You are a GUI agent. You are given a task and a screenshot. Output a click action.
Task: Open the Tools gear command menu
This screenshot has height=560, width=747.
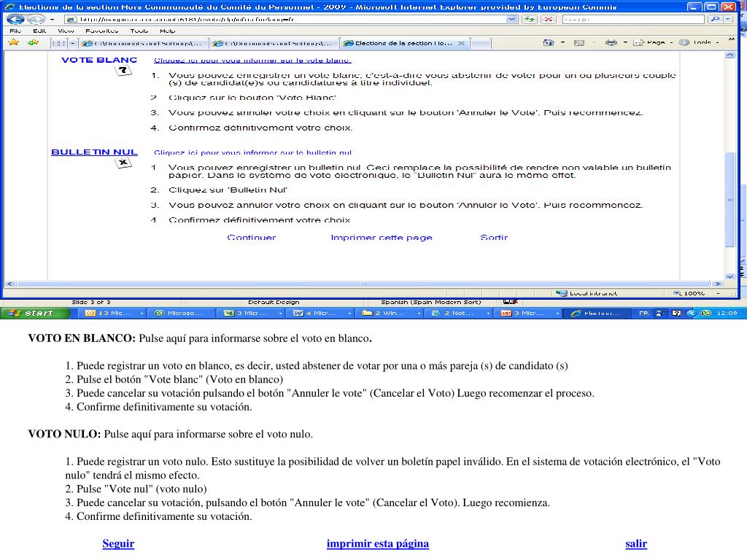pos(698,42)
